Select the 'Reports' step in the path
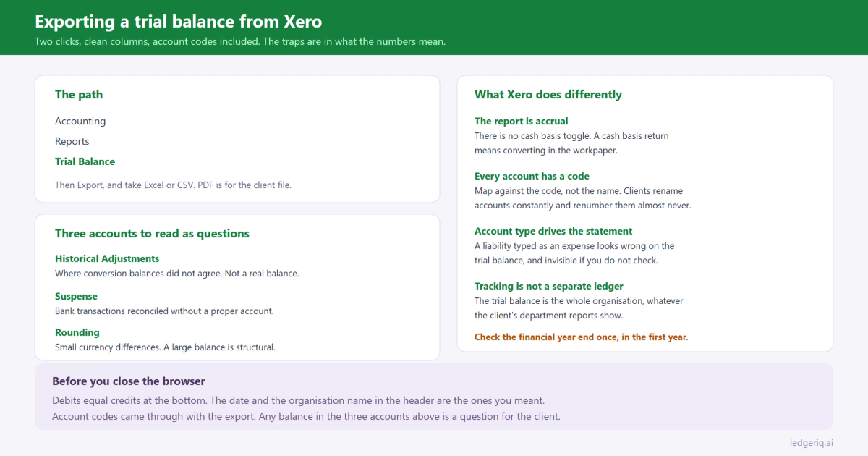Screen dimensions: 868x456 pos(72,141)
